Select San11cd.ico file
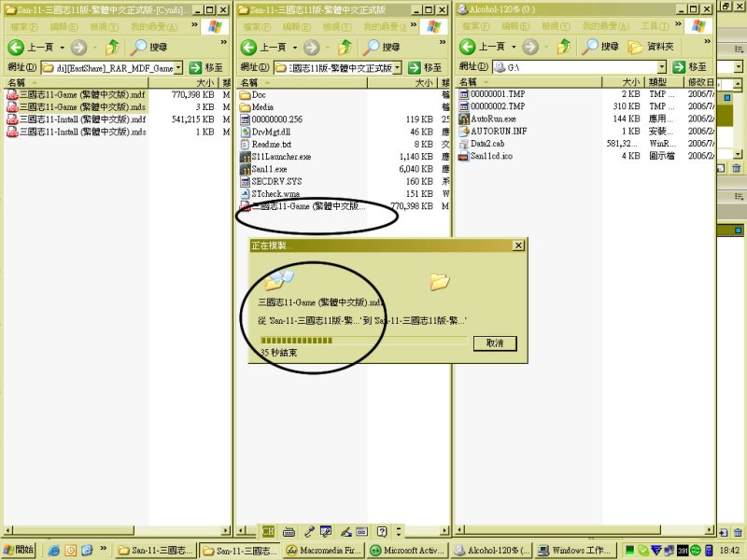The image size is (747, 560). 486,156
